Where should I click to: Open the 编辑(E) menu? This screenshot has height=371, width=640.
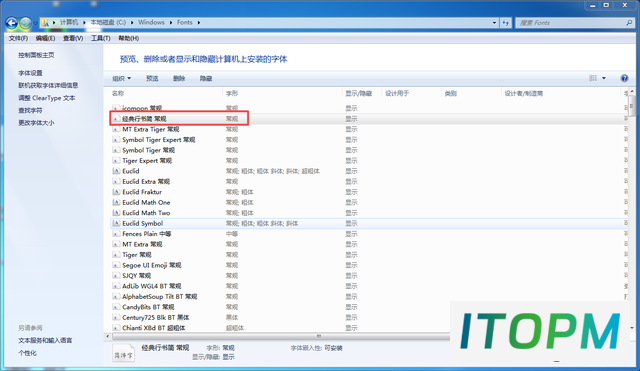point(45,38)
